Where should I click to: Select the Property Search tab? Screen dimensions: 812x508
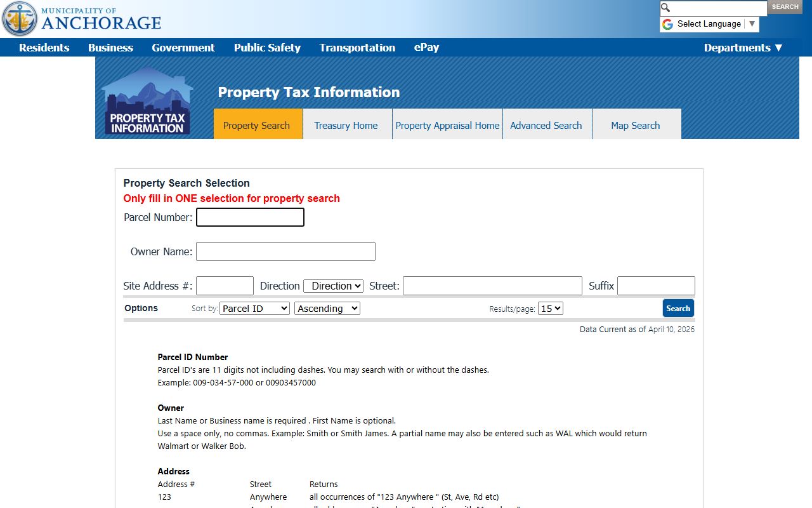click(257, 124)
